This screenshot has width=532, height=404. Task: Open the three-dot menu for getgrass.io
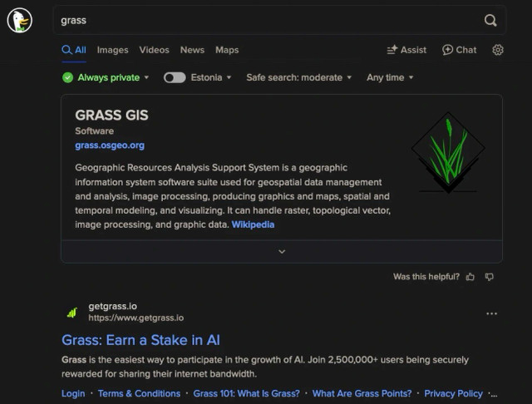[491, 313]
